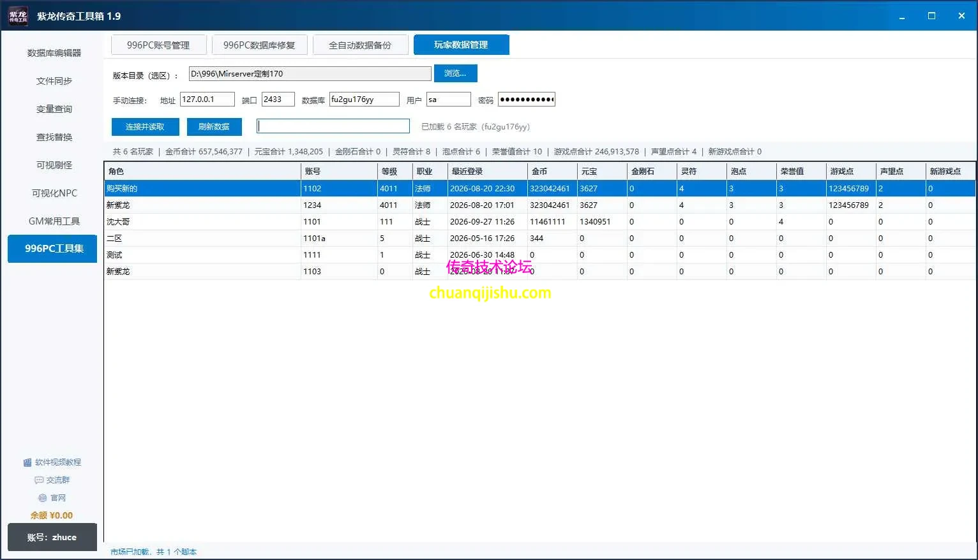Click the 1340951 元宝 value

pos(595,222)
